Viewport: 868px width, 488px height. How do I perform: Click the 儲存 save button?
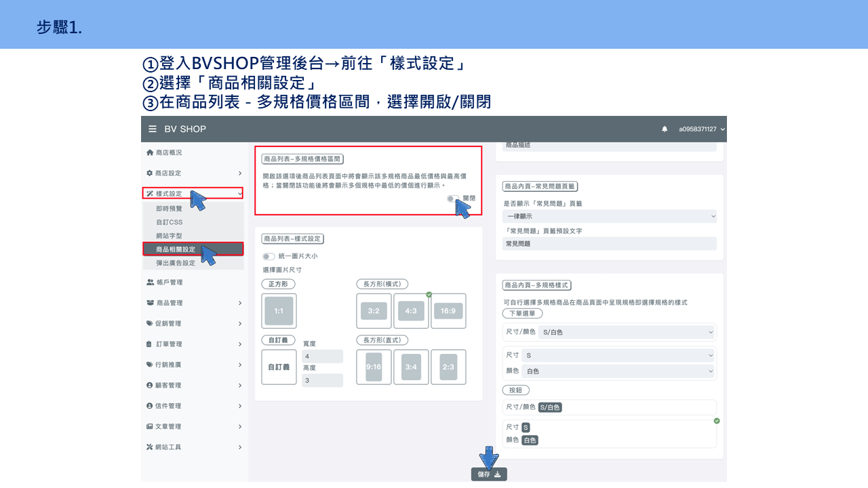coord(489,474)
